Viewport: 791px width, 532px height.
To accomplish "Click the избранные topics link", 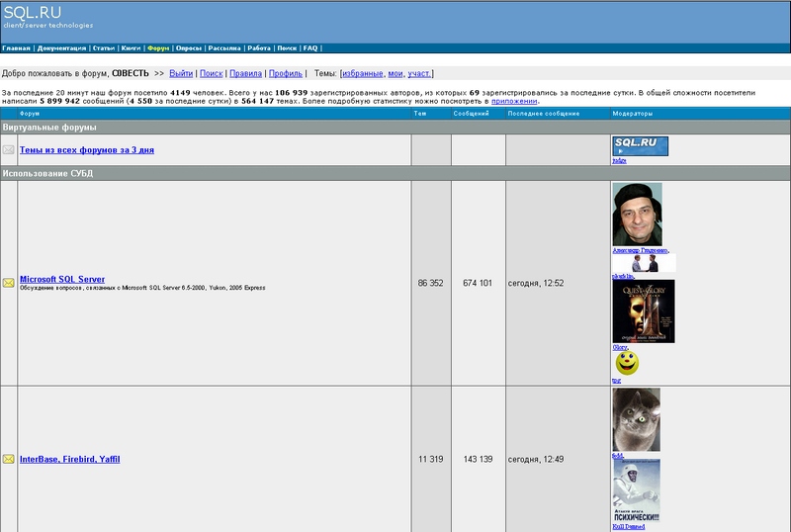I will [x=362, y=73].
